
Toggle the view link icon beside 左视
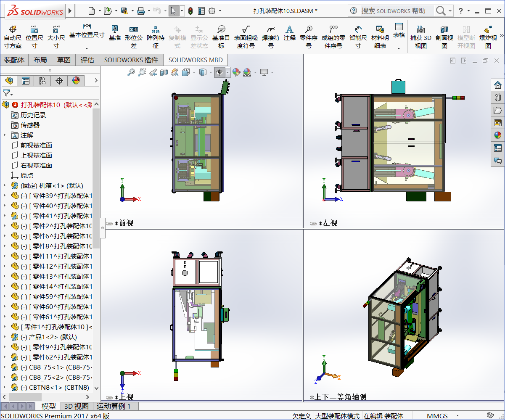point(313,224)
